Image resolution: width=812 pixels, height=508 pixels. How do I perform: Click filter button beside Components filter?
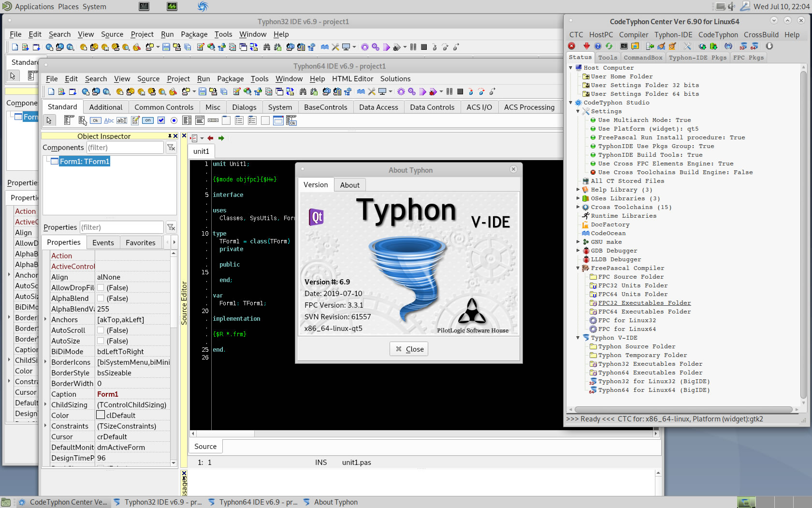(x=171, y=148)
